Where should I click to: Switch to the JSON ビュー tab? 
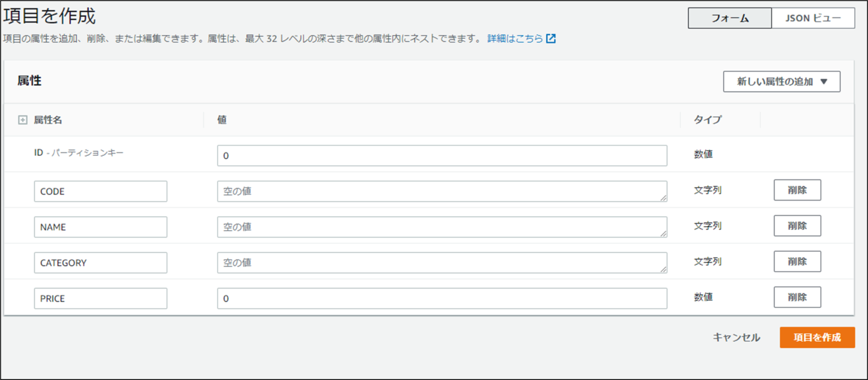pyautogui.click(x=814, y=18)
